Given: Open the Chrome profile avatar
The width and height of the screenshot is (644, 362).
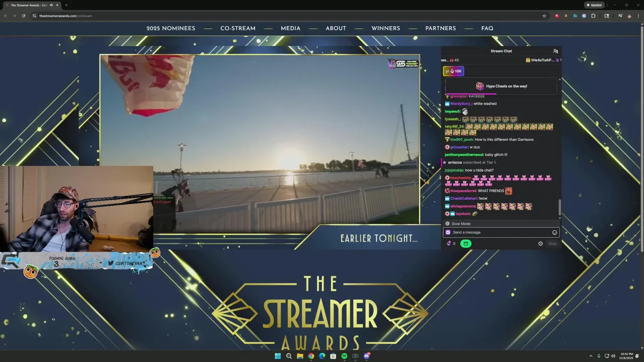Looking at the screenshot, I should [629, 16].
